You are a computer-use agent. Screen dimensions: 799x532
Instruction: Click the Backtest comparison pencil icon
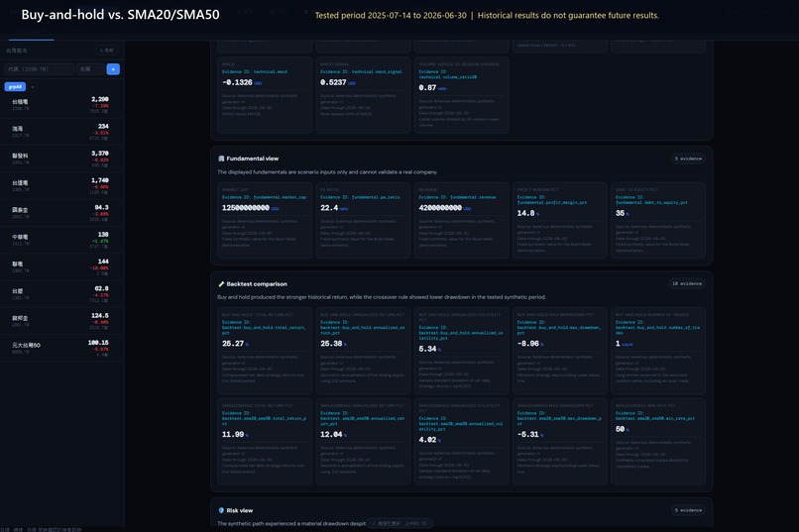[x=221, y=284]
